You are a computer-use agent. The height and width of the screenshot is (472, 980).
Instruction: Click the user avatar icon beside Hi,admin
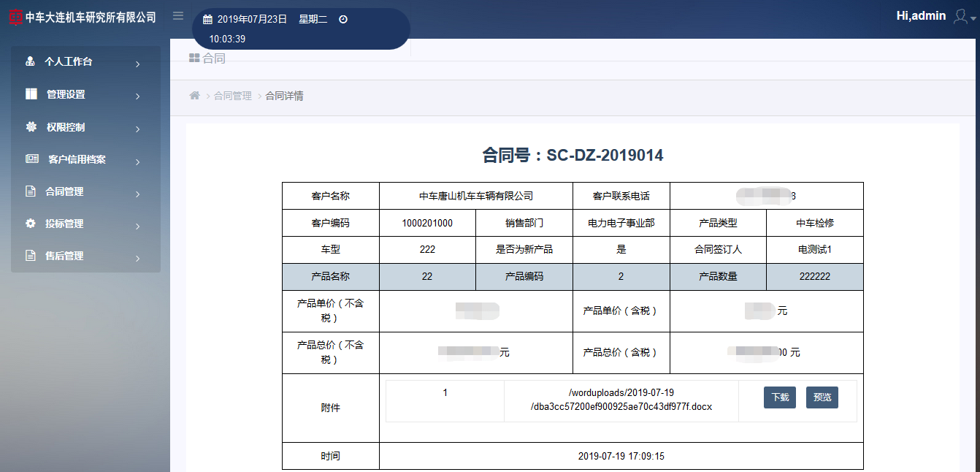click(961, 16)
